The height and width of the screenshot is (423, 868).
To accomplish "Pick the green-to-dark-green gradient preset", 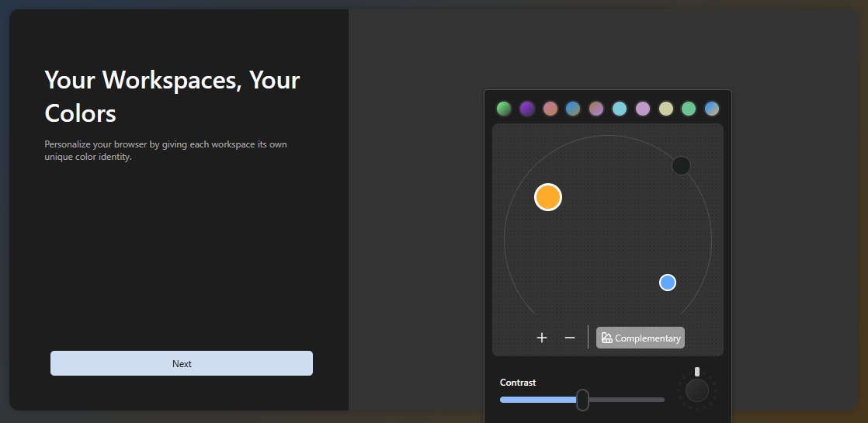I will tap(504, 109).
